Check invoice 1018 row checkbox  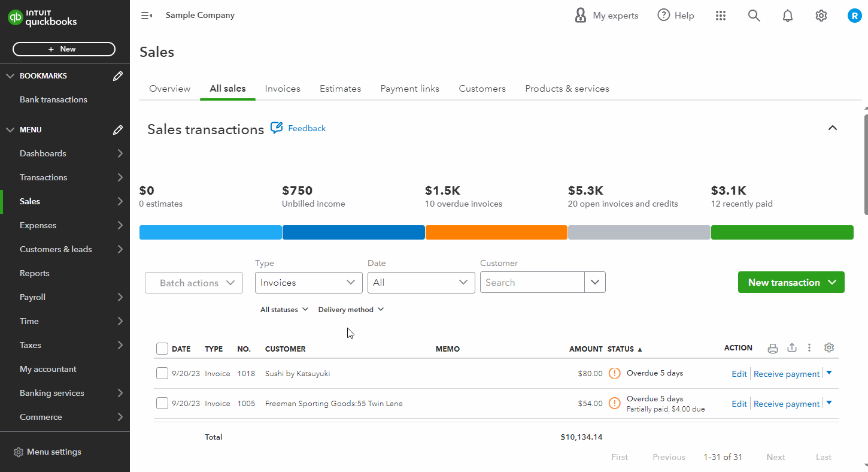(162, 374)
